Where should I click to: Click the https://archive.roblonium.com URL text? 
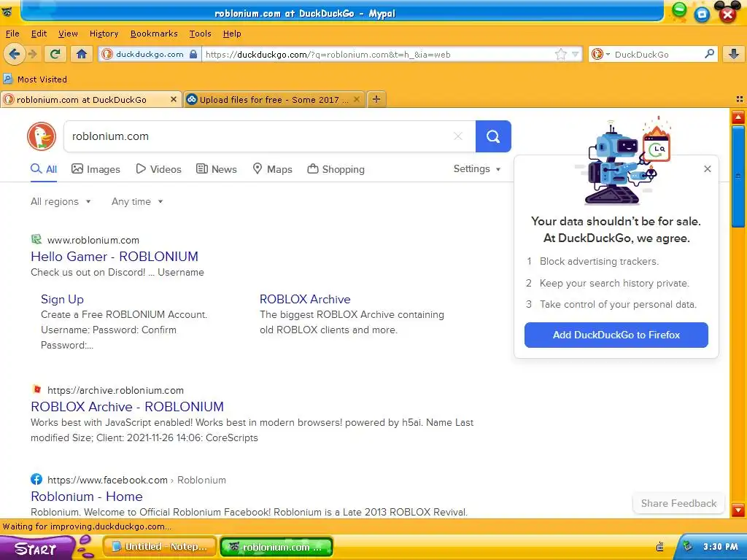coord(115,390)
